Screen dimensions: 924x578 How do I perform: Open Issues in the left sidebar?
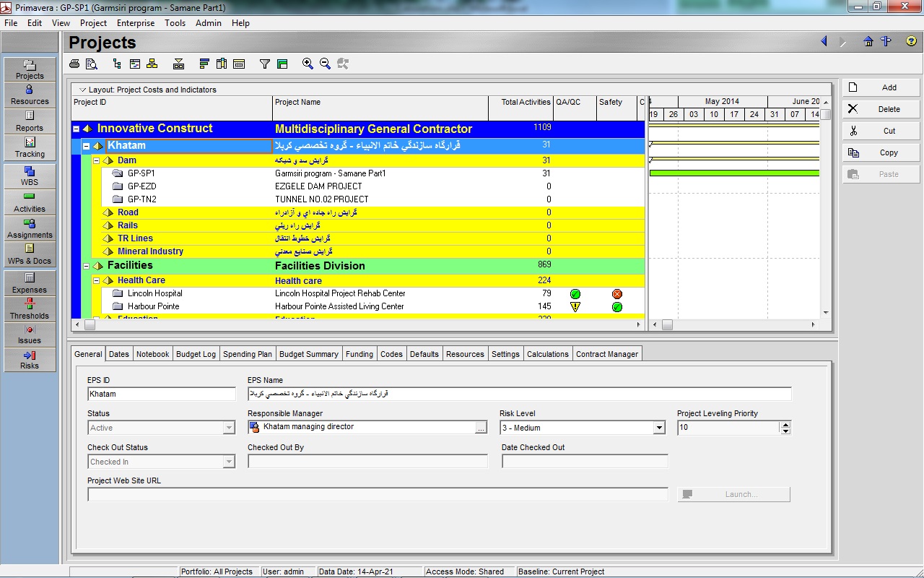pos(30,335)
